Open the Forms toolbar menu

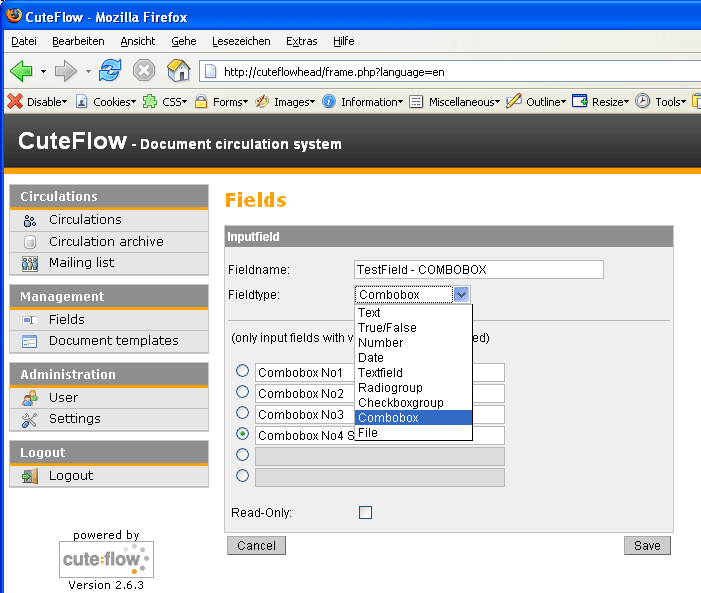(x=221, y=102)
